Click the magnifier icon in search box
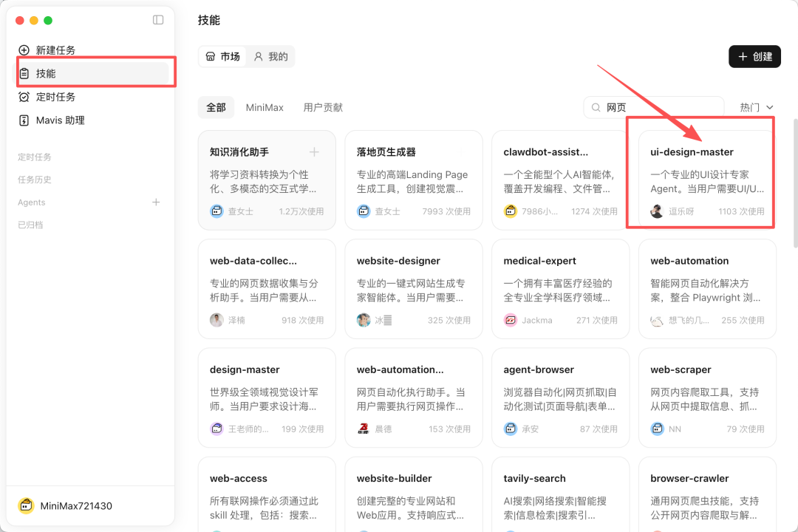The width and height of the screenshot is (798, 532). click(x=596, y=107)
